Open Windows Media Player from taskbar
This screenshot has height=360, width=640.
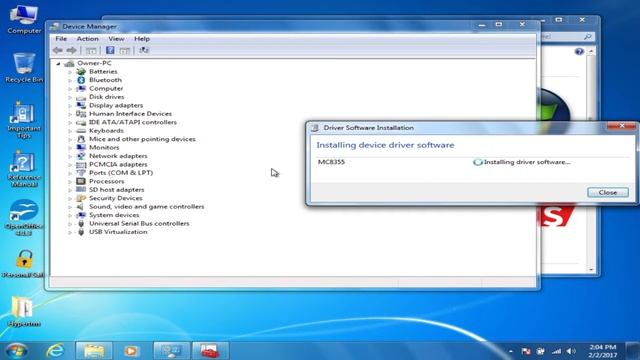[131, 351]
